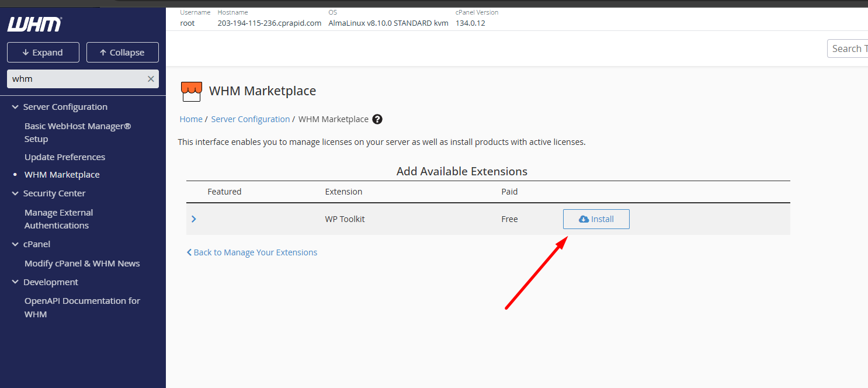Click the WHM logo
The width and height of the screenshot is (868, 388).
pos(34,25)
